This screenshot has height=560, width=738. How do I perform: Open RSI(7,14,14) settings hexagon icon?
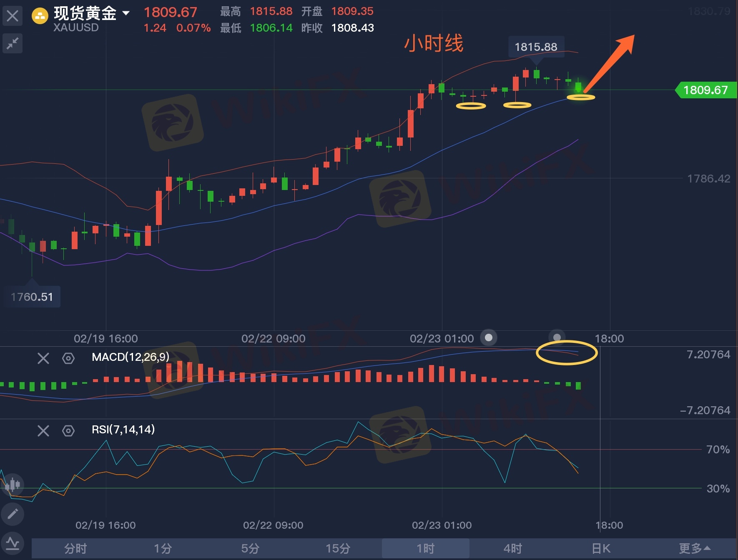pyautogui.click(x=68, y=430)
